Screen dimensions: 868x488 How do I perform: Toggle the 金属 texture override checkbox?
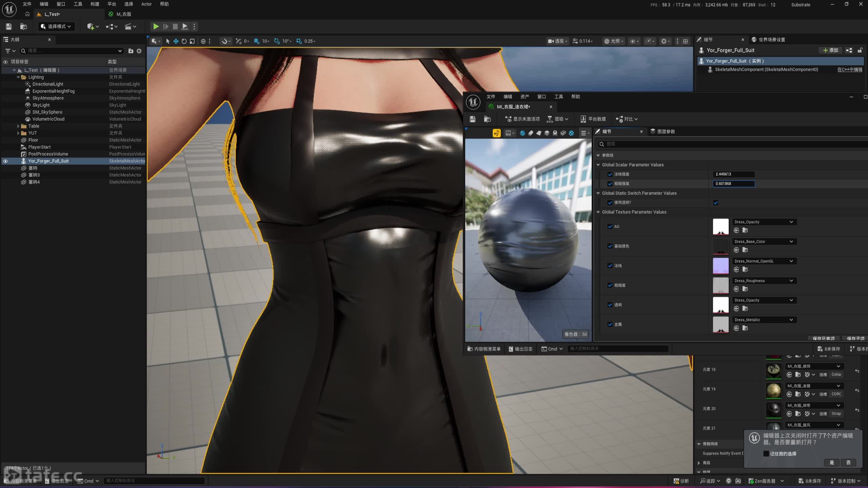click(x=610, y=324)
